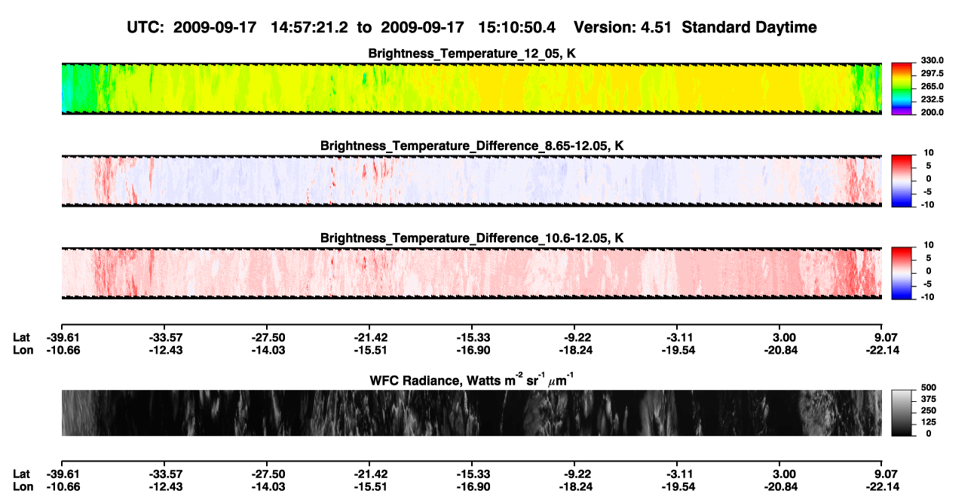Image resolution: width=980 pixels, height=503 pixels.
Task: Select the WFC Radiance grayscale image strip
Action: (x=471, y=413)
